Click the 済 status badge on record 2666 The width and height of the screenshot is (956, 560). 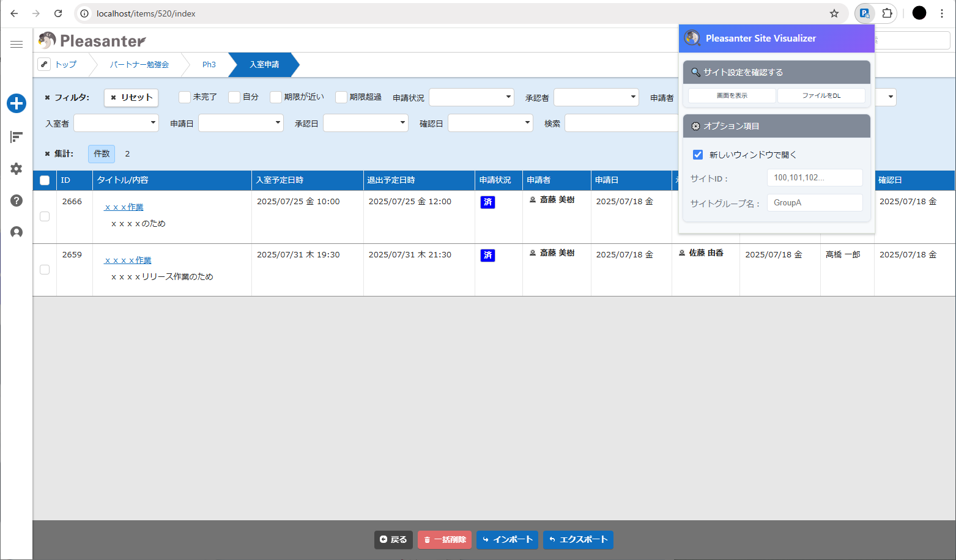click(x=487, y=202)
